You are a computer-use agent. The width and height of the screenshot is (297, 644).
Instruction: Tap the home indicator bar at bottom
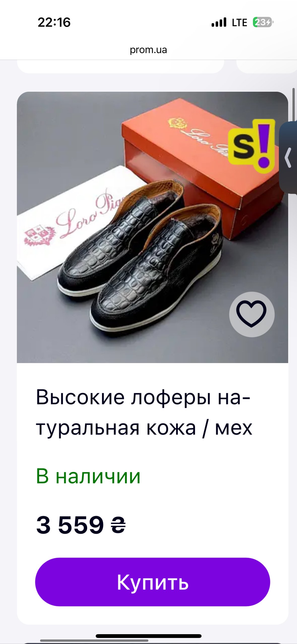(149, 636)
